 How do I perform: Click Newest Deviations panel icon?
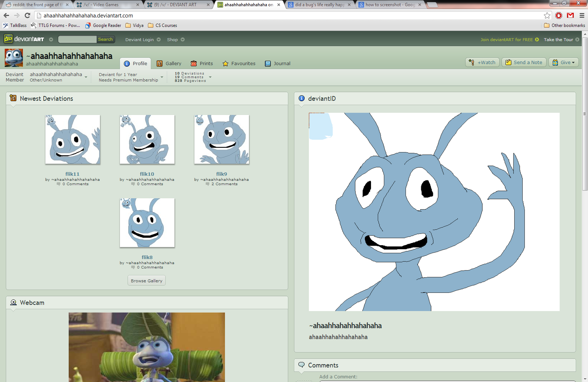[x=13, y=98]
